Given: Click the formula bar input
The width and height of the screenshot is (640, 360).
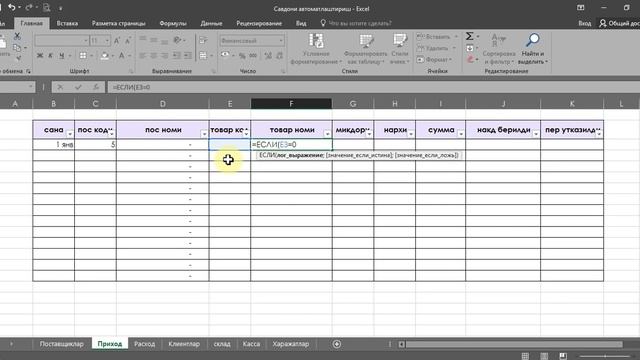Looking at the screenshot, I should [373, 87].
